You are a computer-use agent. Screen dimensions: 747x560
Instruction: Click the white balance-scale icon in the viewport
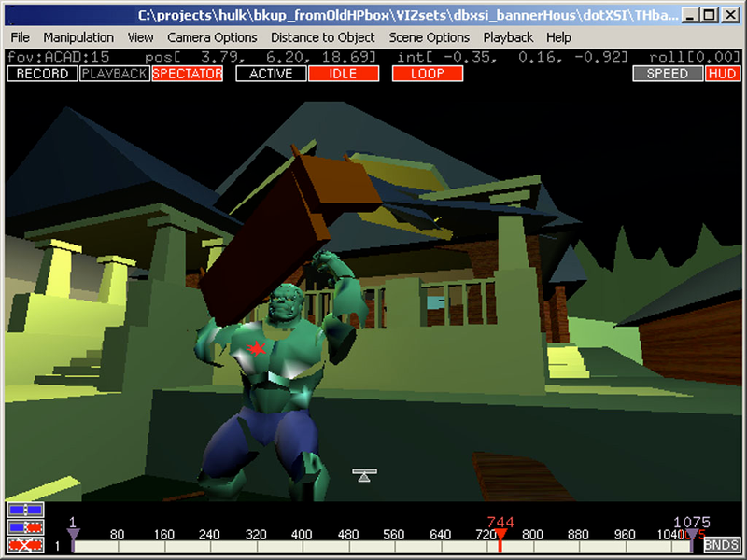(364, 475)
